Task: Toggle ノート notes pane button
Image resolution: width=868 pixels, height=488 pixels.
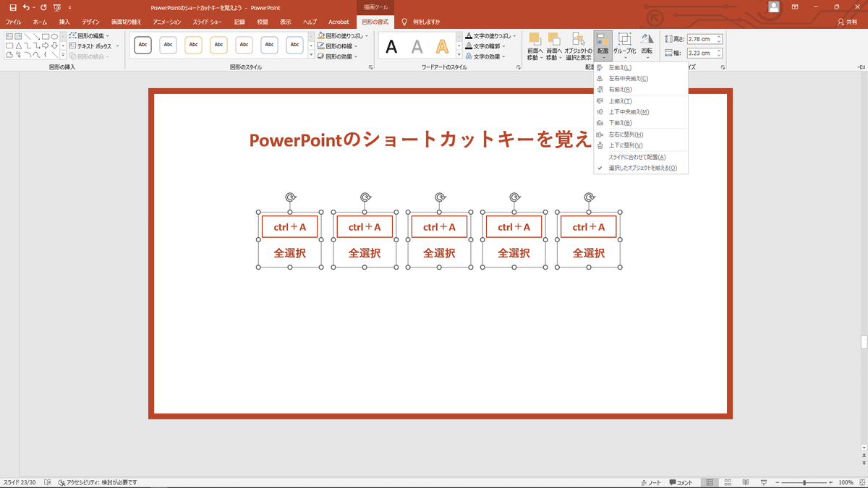Action: [x=652, y=482]
